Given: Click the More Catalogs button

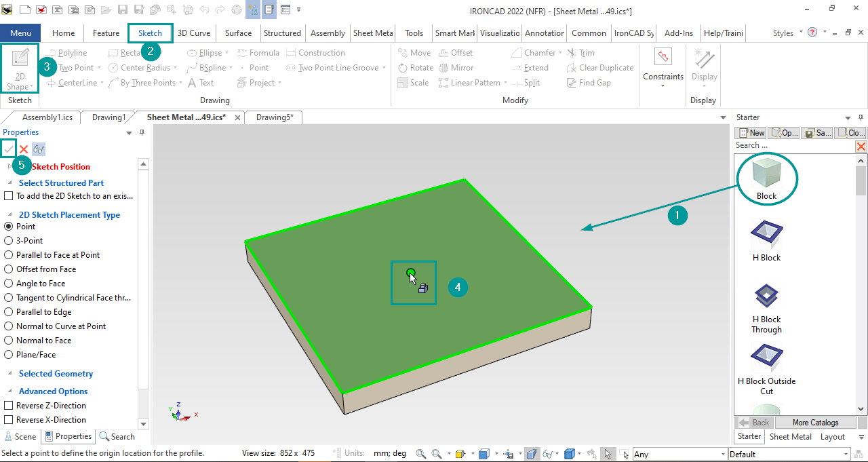Looking at the screenshot, I should [815, 422].
